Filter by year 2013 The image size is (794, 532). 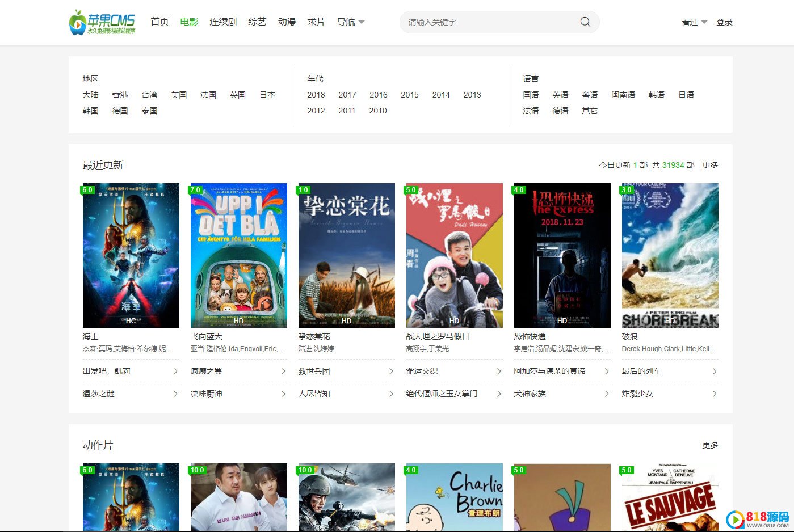point(472,95)
